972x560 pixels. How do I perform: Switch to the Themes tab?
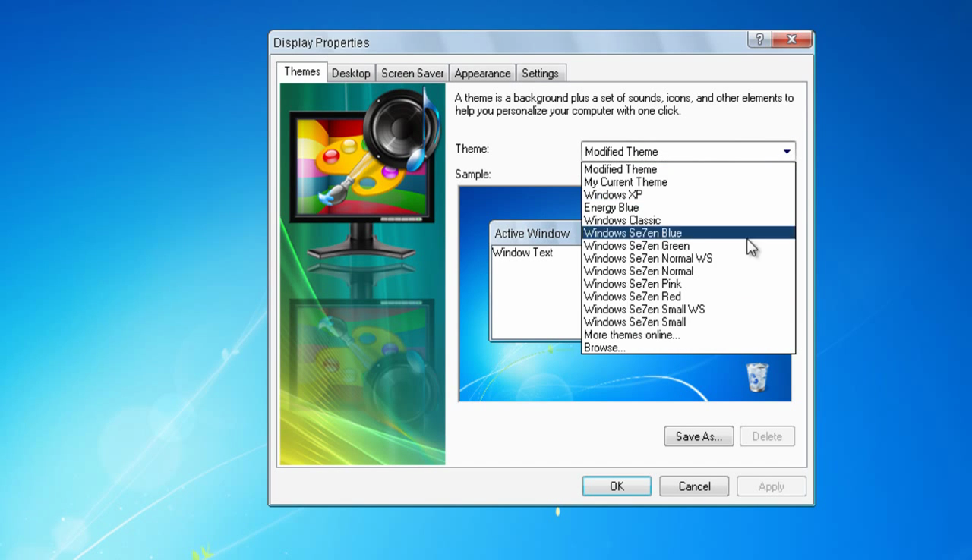pos(302,71)
